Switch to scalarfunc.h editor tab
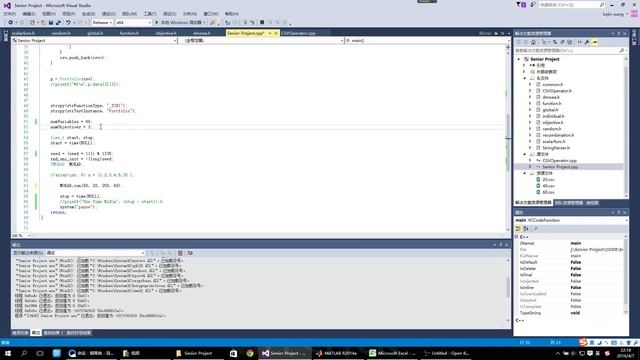Image resolution: width=640 pixels, height=360 pixels. 23,33
